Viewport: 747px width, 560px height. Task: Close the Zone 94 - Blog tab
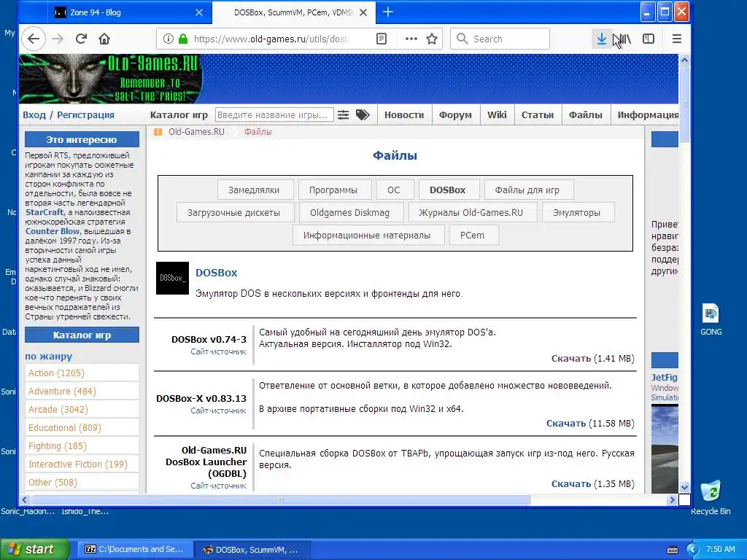[x=199, y=12]
